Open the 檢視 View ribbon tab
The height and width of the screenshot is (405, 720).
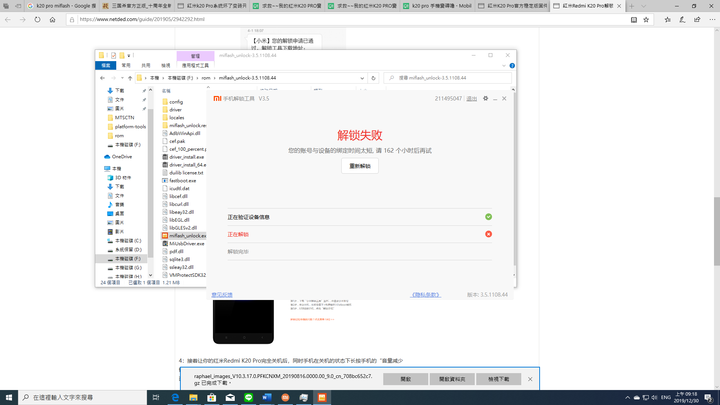click(165, 65)
